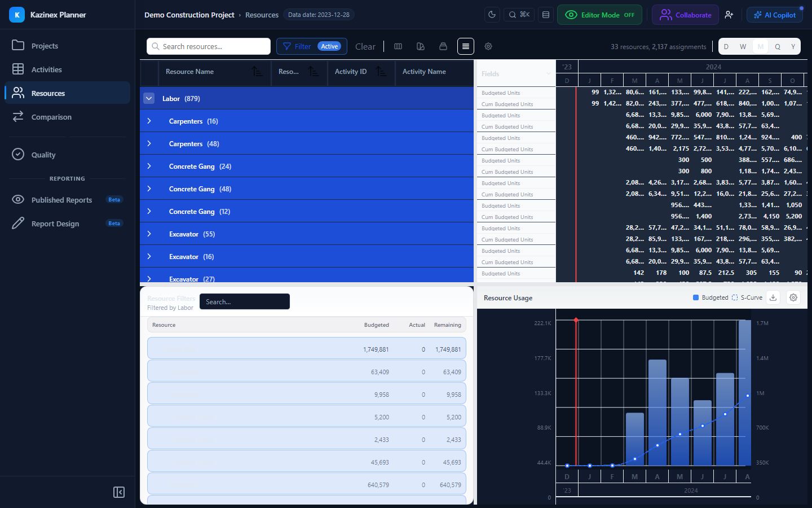The image size is (812, 508).
Task: Open AI Copilot
Action: coord(775,15)
